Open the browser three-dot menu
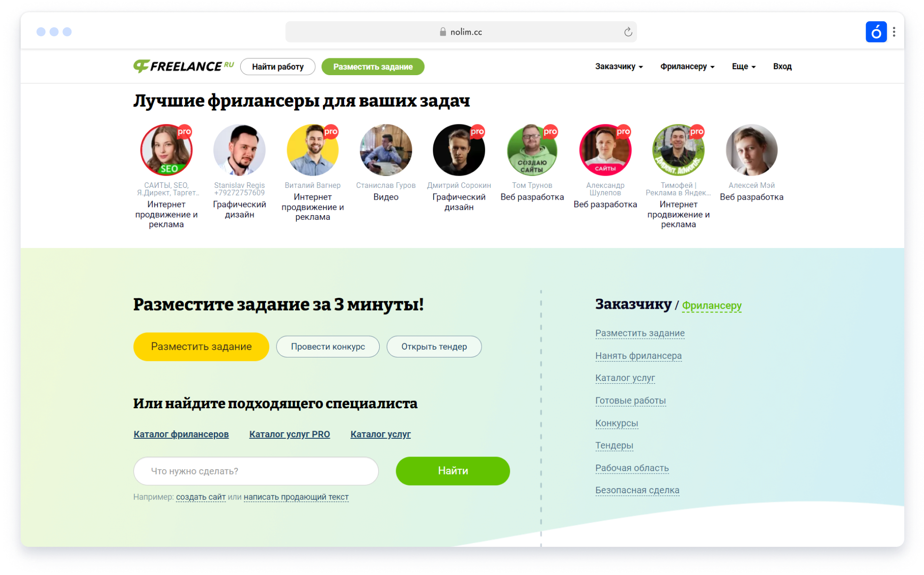The height and width of the screenshot is (575, 924). tap(894, 32)
